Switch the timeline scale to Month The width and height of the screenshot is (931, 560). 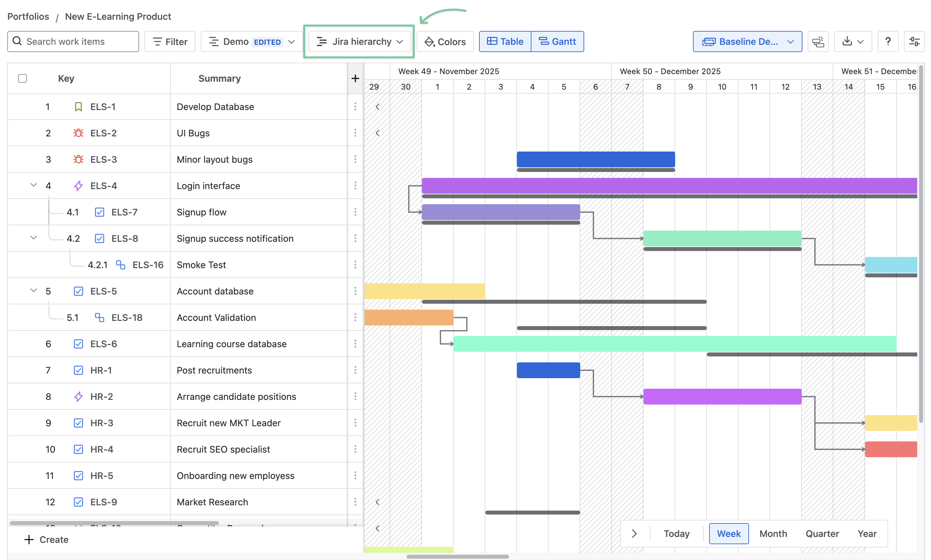[x=773, y=534]
